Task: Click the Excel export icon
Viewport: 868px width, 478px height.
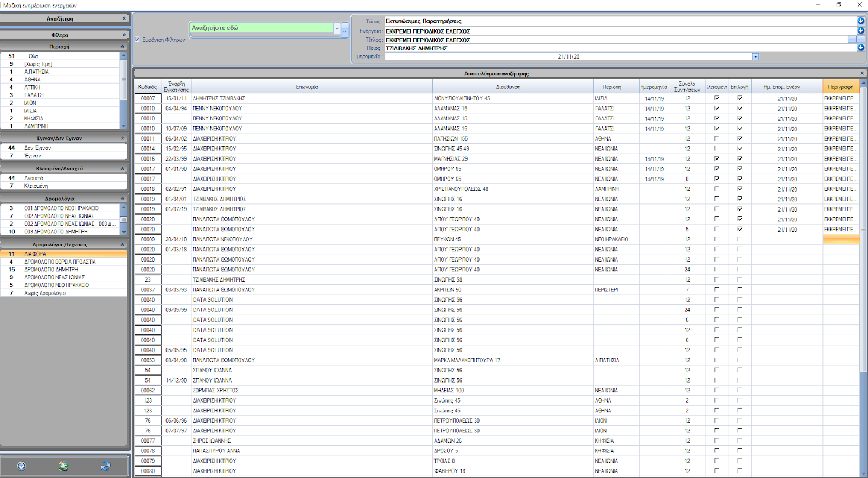Action: (x=63, y=466)
